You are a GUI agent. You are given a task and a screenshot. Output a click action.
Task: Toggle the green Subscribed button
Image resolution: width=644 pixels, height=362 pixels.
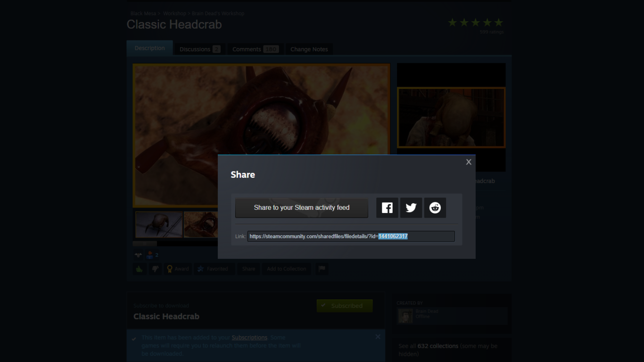point(345,305)
